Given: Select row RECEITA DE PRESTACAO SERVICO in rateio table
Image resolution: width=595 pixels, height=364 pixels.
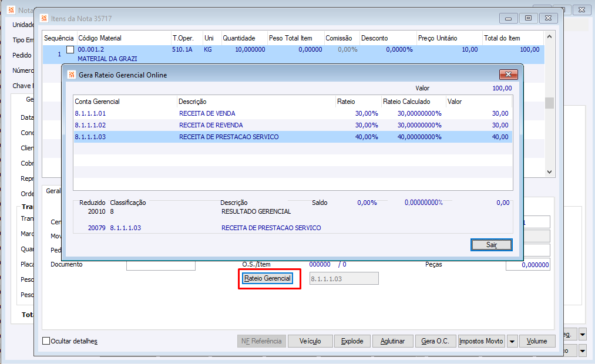Looking at the screenshot, I should point(293,137).
